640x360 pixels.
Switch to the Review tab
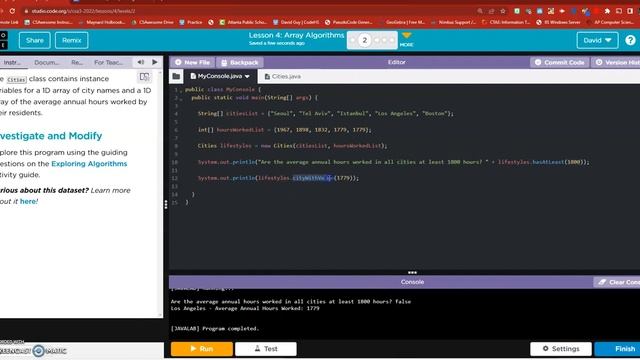coord(77,62)
